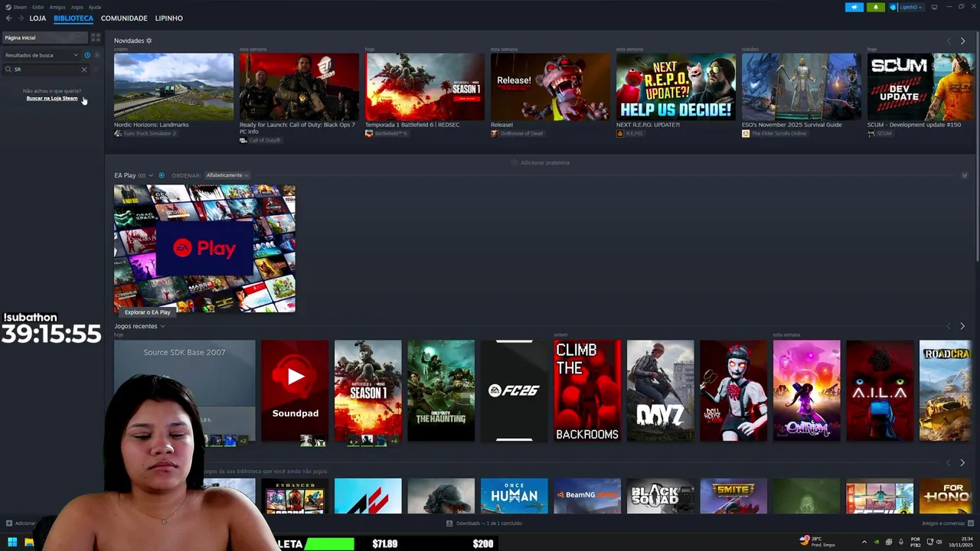This screenshot has height=551, width=980.
Task: Show next recent games
Action: 963,326
